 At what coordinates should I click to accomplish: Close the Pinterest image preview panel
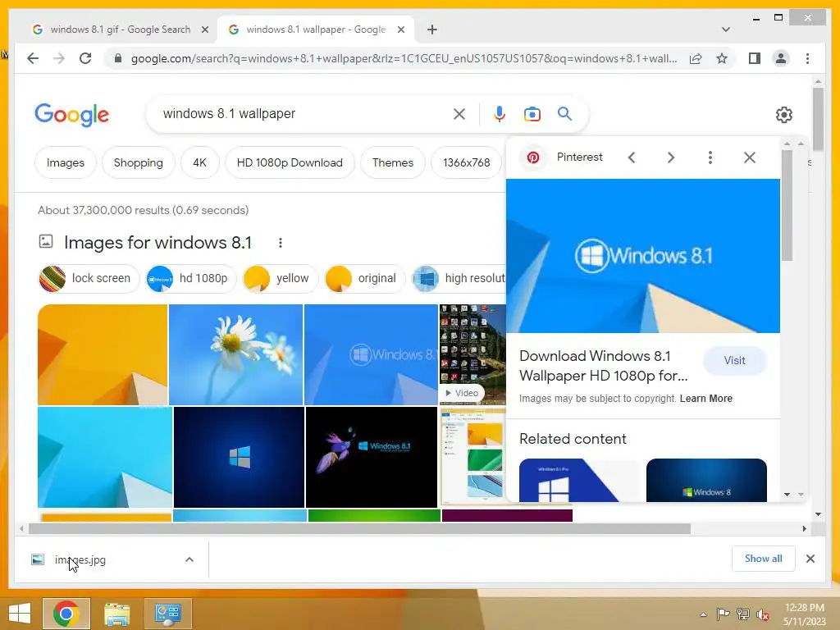(750, 157)
